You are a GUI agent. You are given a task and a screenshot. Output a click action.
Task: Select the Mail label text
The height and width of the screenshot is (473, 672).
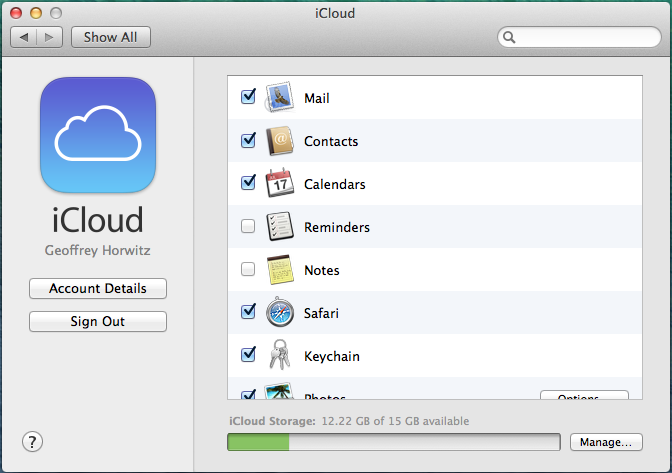pos(317,98)
